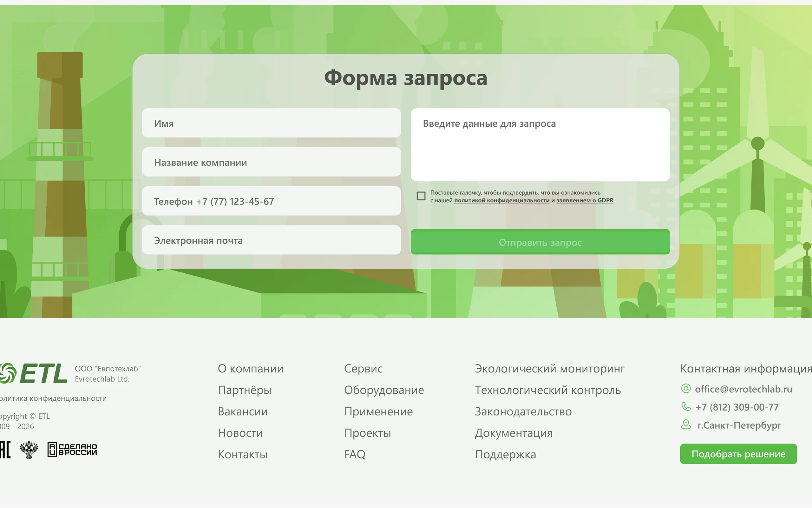
Task: Click the ETL logo in footer
Action: tap(33, 373)
